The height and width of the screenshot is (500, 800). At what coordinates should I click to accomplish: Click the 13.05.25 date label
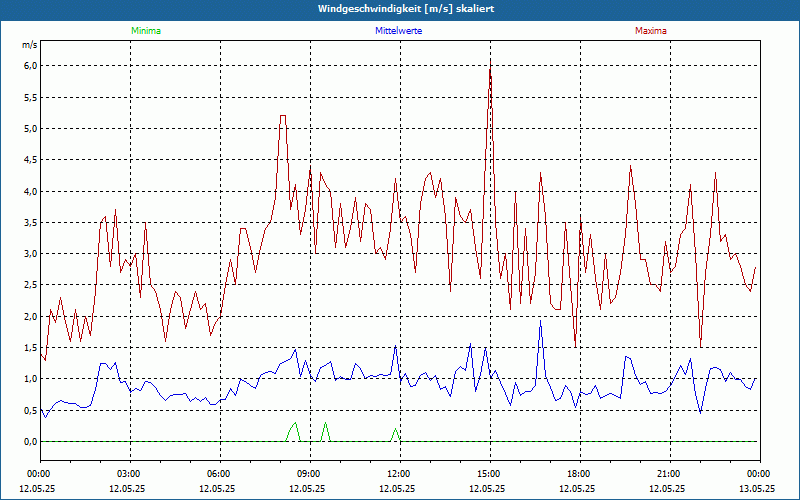tap(757, 488)
